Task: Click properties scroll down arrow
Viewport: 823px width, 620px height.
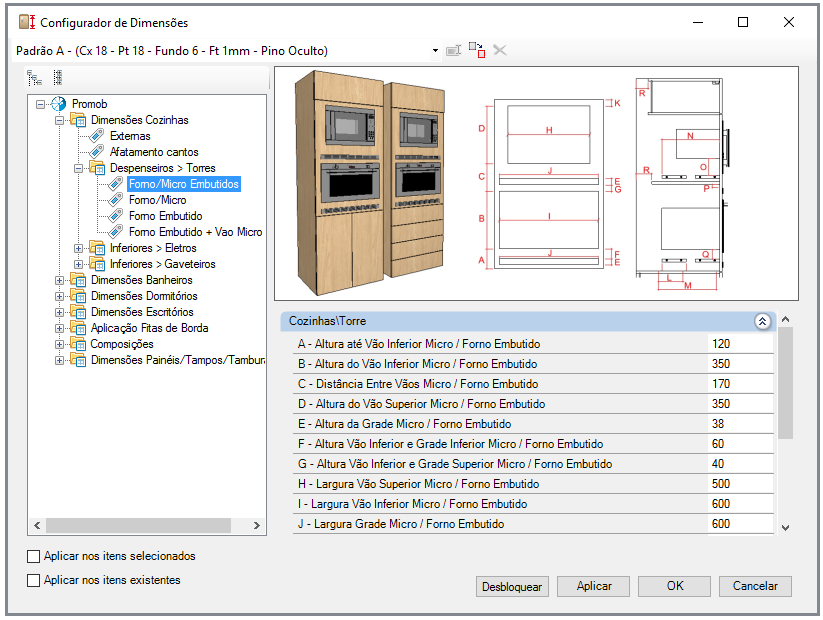Action: click(x=785, y=528)
